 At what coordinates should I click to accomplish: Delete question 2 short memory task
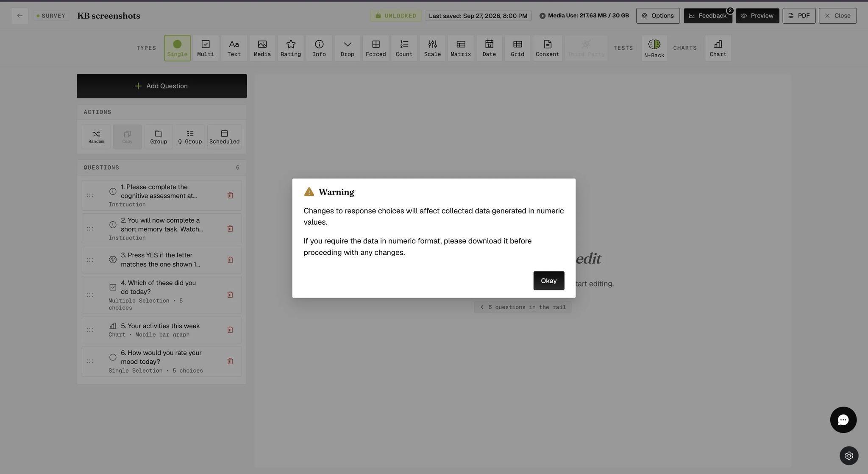click(230, 229)
